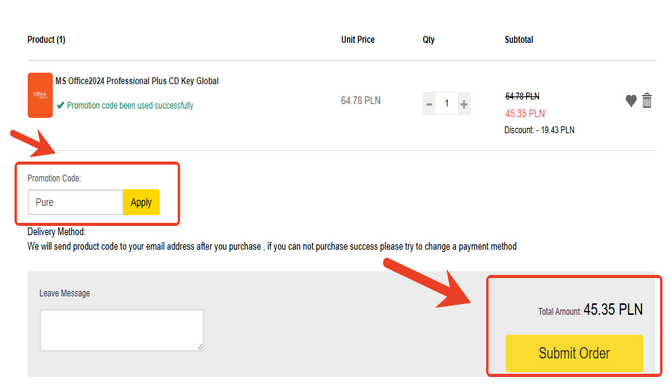The width and height of the screenshot is (670, 390).
Task: Delete the product using the trash can icon
Action: pyautogui.click(x=647, y=101)
